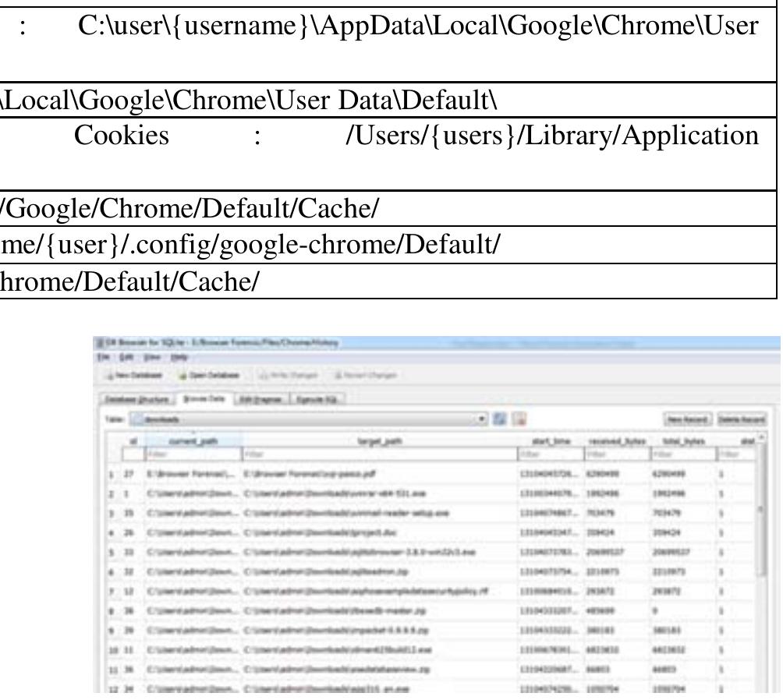Sort by the current_path column header

pyautogui.click(x=193, y=441)
